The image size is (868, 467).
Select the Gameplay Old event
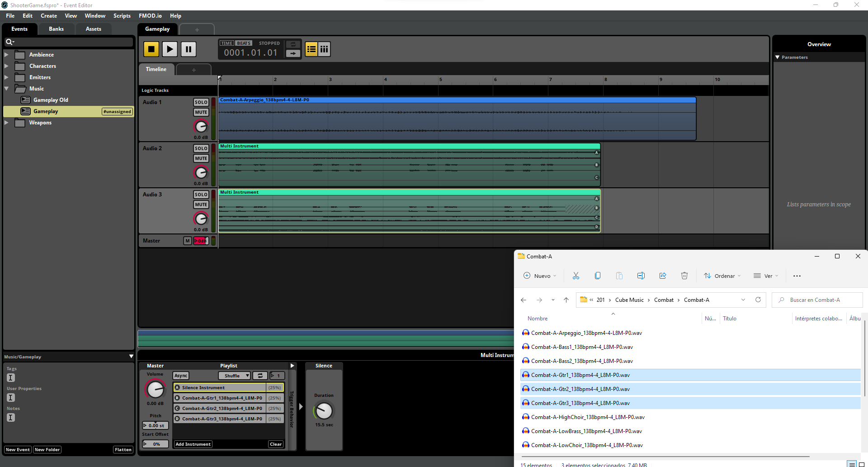51,100
